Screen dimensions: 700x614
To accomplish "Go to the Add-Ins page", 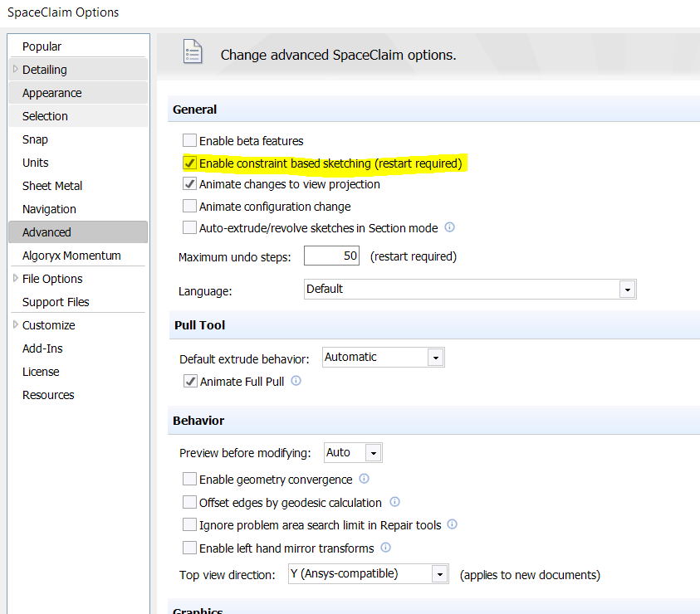I will [42, 348].
